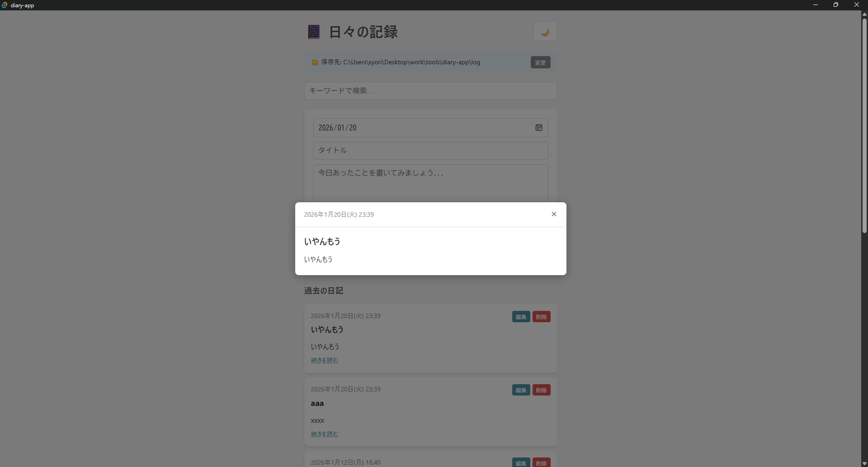868x467 pixels.
Task: Click 削除 on the aaa entry
Action: (x=541, y=390)
